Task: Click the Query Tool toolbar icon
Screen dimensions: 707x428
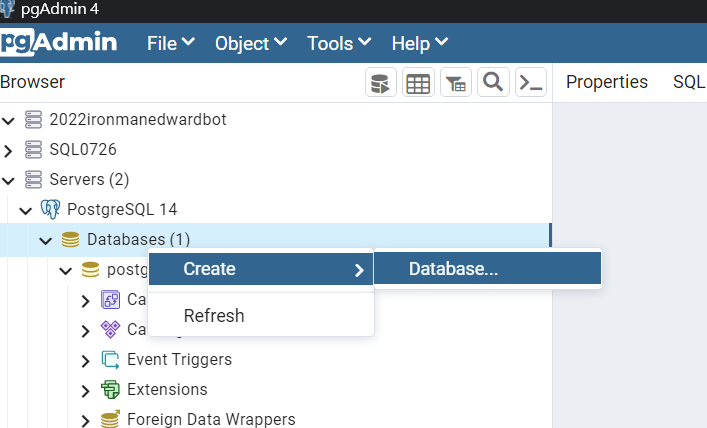Action: click(x=380, y=83)
